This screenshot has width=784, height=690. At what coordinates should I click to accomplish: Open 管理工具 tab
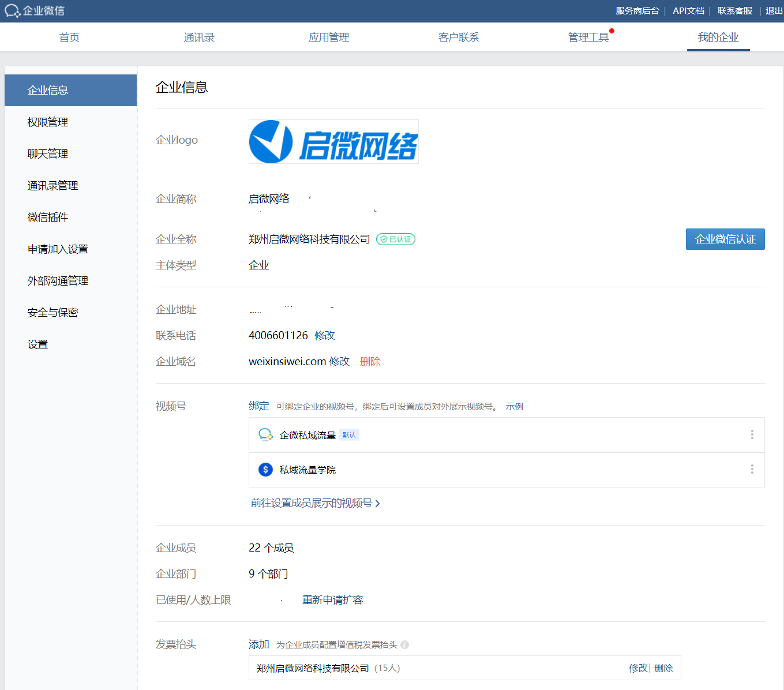[x=588, y=37]
